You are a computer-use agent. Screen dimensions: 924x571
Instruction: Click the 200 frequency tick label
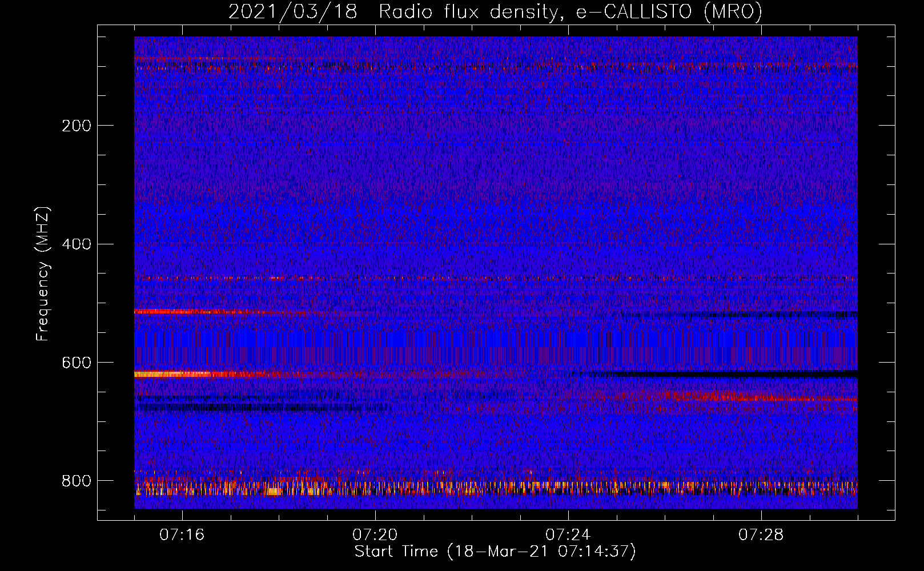pyautogui.click(x=77, y=126)
